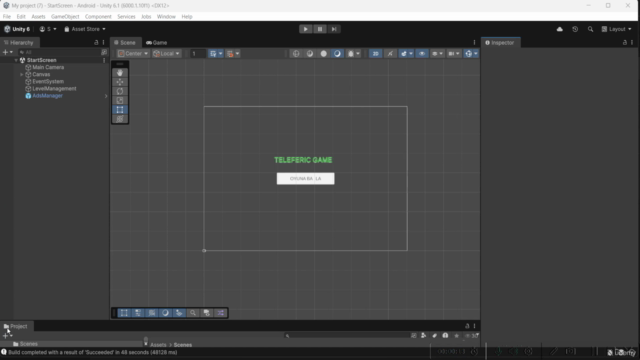Viewport: 640px width, 360px height.
Task: Select the Hierarchy tab
Action: 19,42
